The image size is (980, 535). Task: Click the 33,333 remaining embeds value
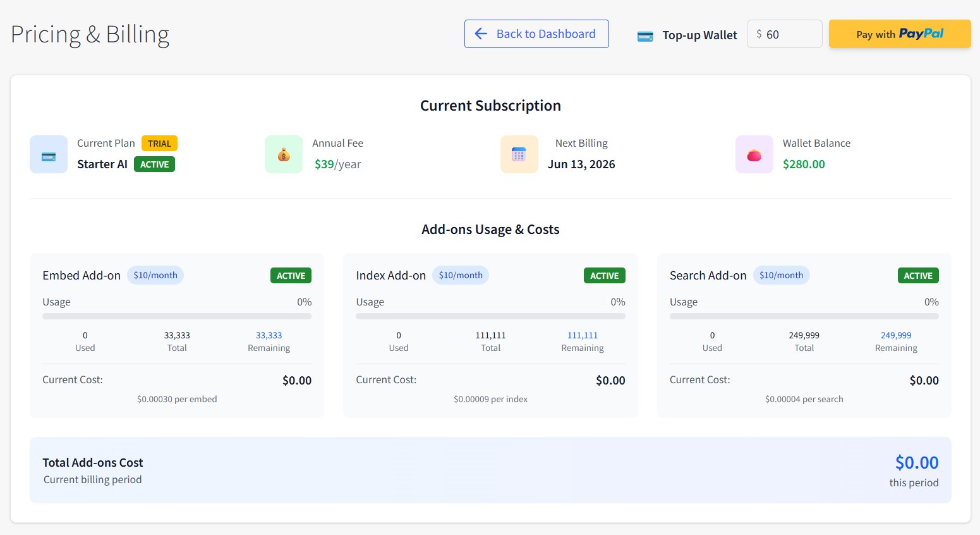point(269,335)
